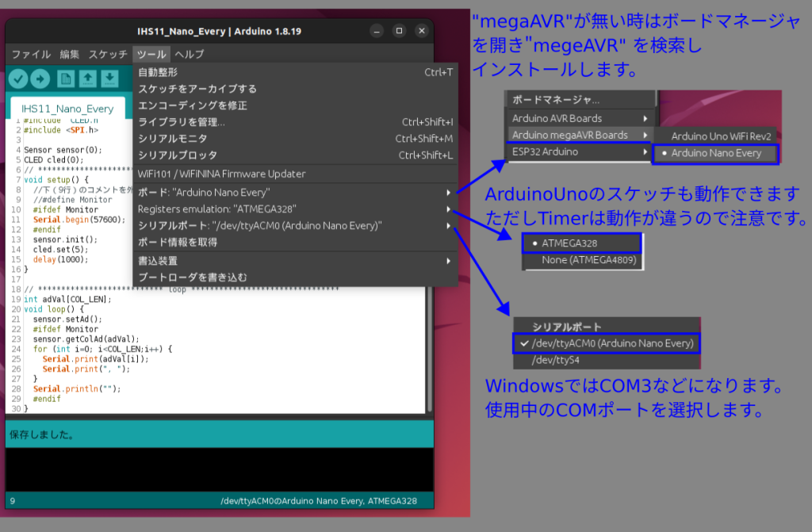The width and height of the screenshot is (812, 532).
Task: Close the Arduino IDE window
Action: click(x=422, y=31)
